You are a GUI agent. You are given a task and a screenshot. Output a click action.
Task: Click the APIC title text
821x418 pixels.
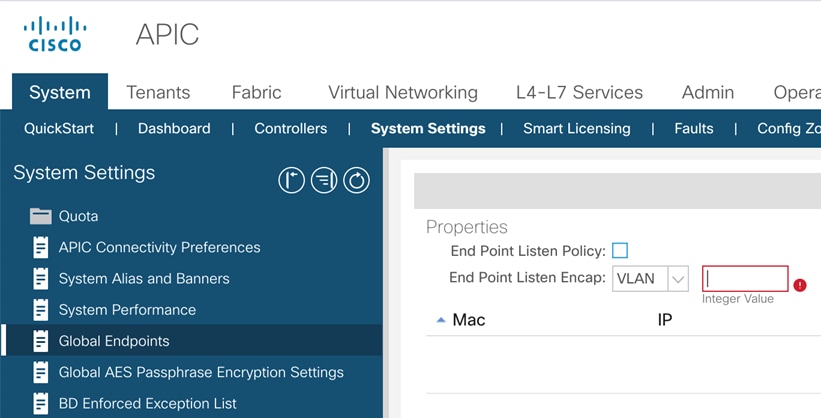tap(167, 35)
